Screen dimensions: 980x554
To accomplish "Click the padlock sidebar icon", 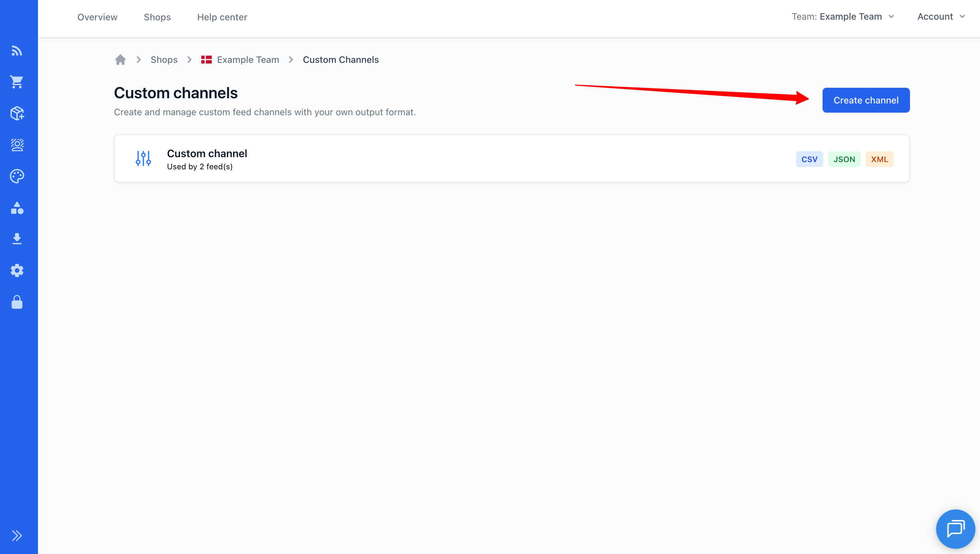I will point(17,302).
